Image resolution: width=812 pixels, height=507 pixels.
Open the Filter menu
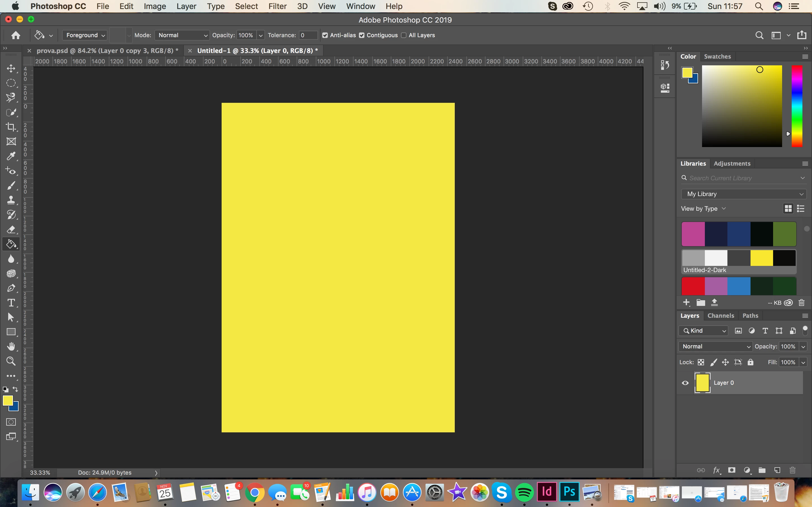tap(277, 6)
